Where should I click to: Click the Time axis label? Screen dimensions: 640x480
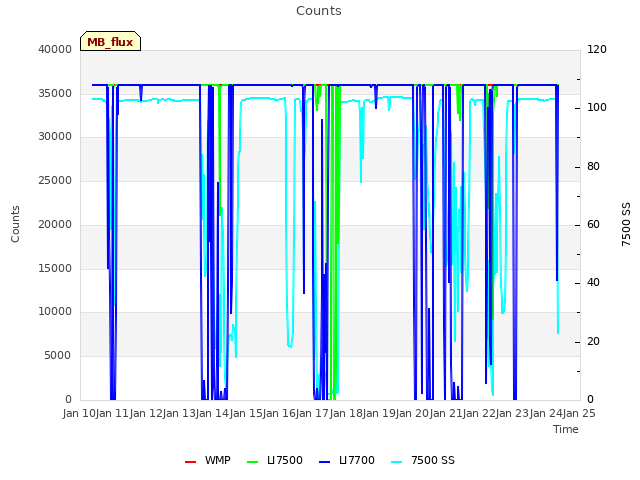coord(566,429)
